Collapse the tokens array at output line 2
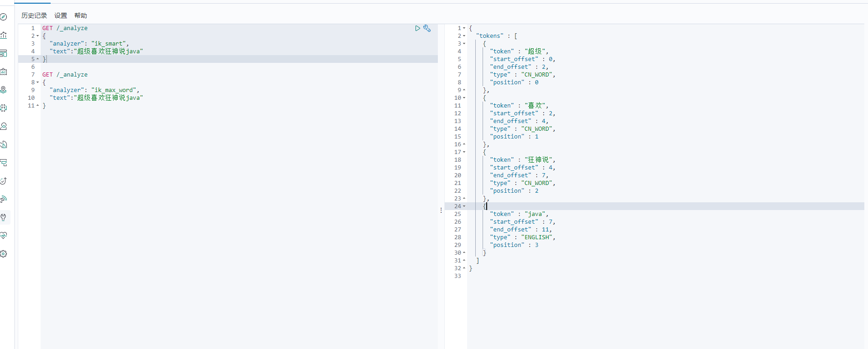Image resolution: width=868 pixels, height=349 pixels. click(464, 36)
